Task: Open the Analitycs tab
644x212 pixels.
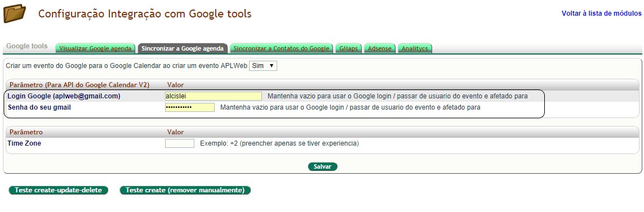Action: point(415,48)
